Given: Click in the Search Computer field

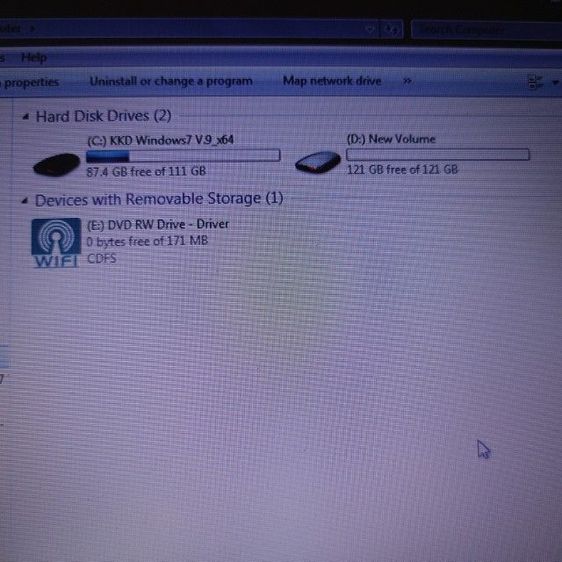Looking at the screenshot, I should tap(487, 30).
